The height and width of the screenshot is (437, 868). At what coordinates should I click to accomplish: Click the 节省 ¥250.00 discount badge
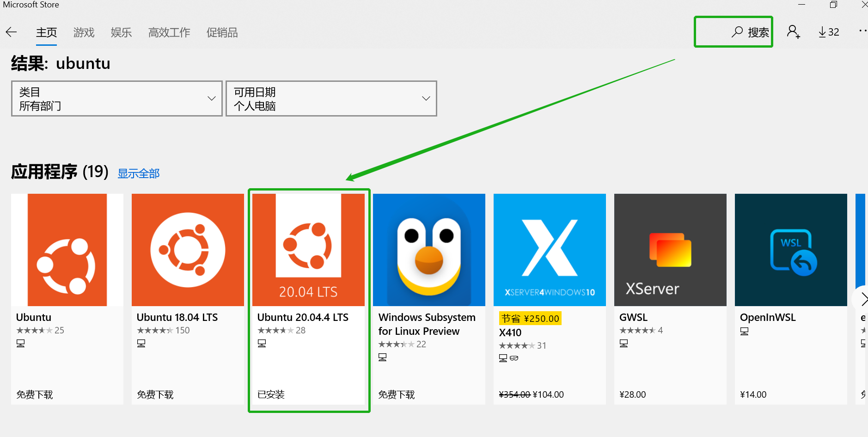(x=530, y=318)
